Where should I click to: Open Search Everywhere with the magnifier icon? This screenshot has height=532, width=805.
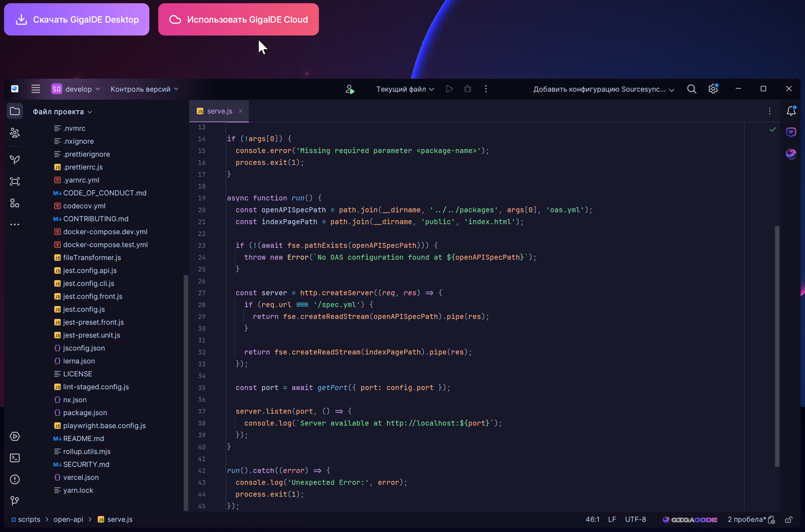tap(692, 89)
